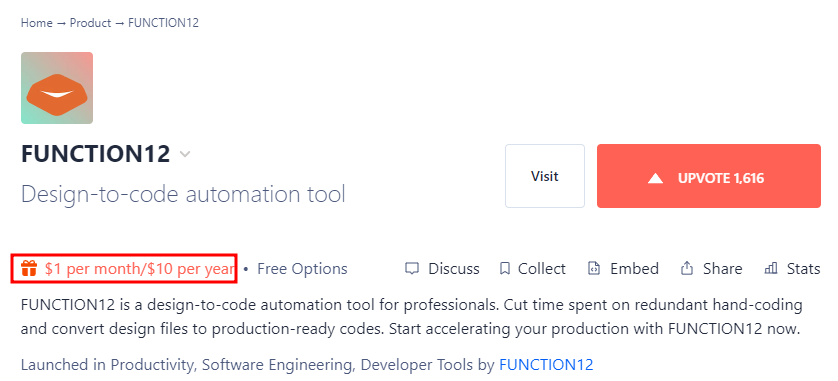Click the Collect bookmark icon
Screen dimensions: 838x381
[x=505, y=269]
